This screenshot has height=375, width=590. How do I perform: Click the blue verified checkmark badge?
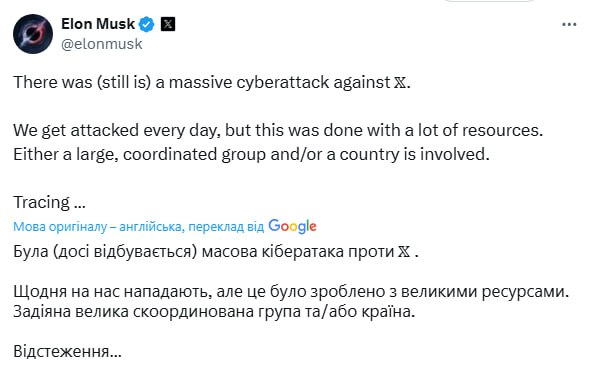[x=146, y=24]
